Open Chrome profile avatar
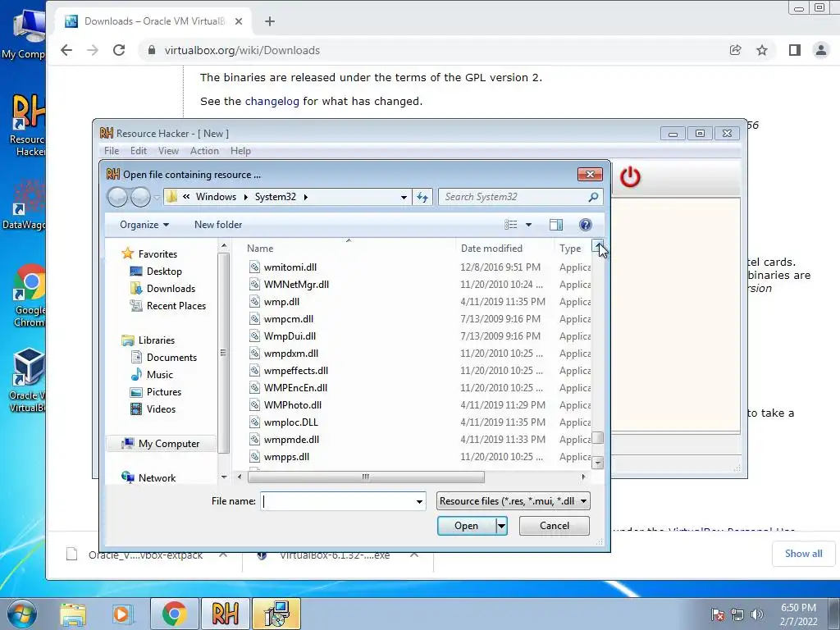840x630 pixels. pos(820,50)
